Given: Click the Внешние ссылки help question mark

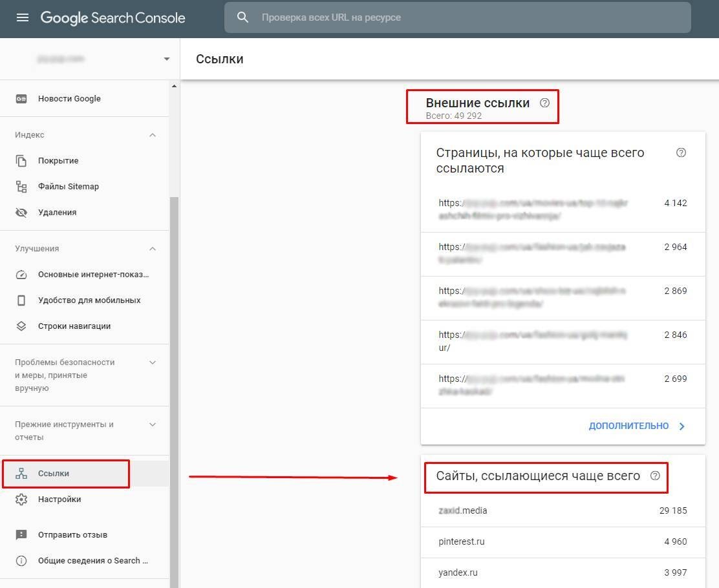Looking at the screenshot, I should 544,102.
